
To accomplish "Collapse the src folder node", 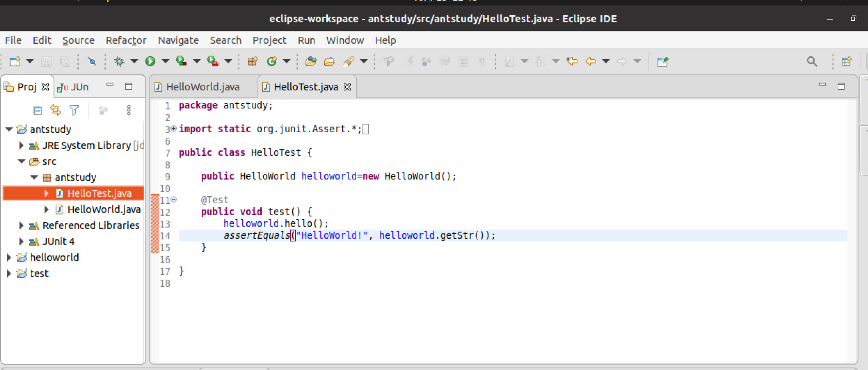I will click(22, 161).
